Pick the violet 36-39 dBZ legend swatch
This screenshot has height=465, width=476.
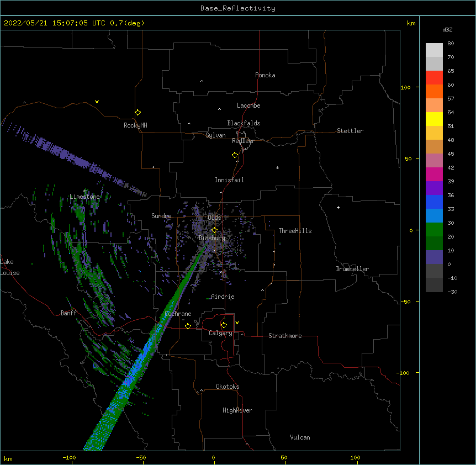[x=434, y=188]
